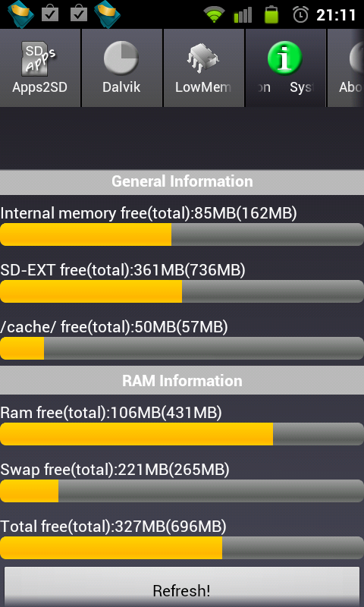364x607 pixels.
Task: Tap the General Information section header
Action: (182, 181)
